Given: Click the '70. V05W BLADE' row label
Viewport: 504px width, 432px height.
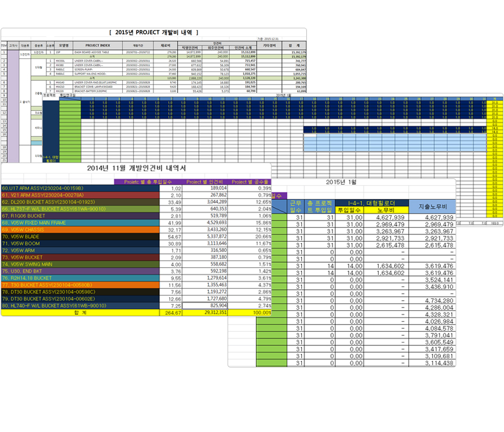Looking at the screenshot, I should click(80, 237).
